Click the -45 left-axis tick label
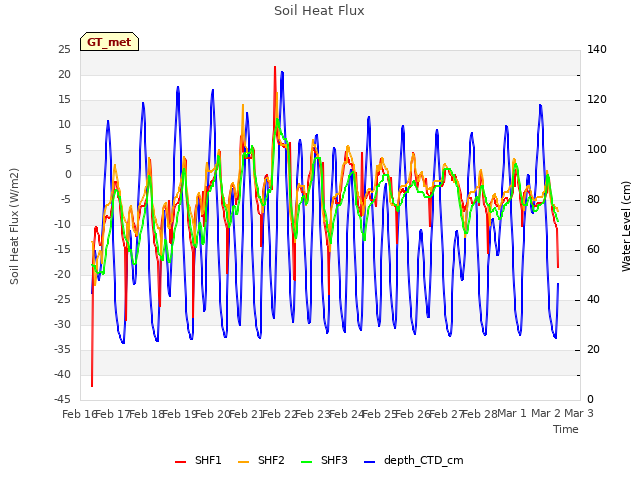The height and width of the screenshot is (480, 640). coord(62,399)
